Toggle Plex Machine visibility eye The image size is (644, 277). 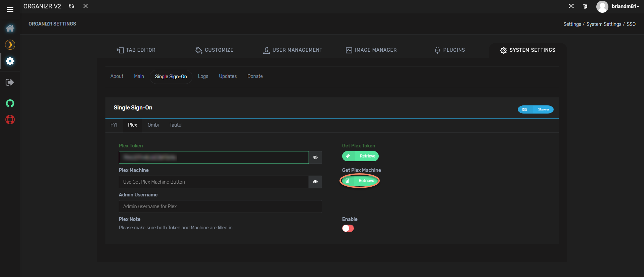[x=315, y=182]
